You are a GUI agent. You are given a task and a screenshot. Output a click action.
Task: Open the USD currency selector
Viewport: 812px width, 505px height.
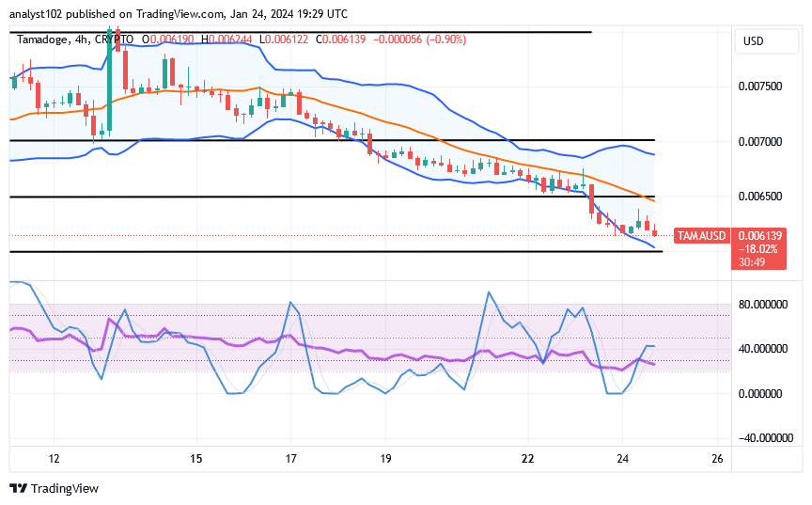tap(767, 41)
